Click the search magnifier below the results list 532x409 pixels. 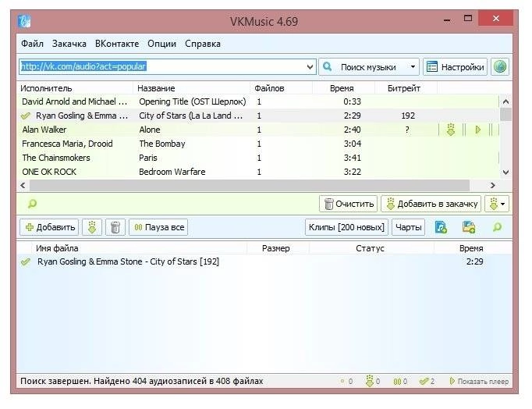32,204
